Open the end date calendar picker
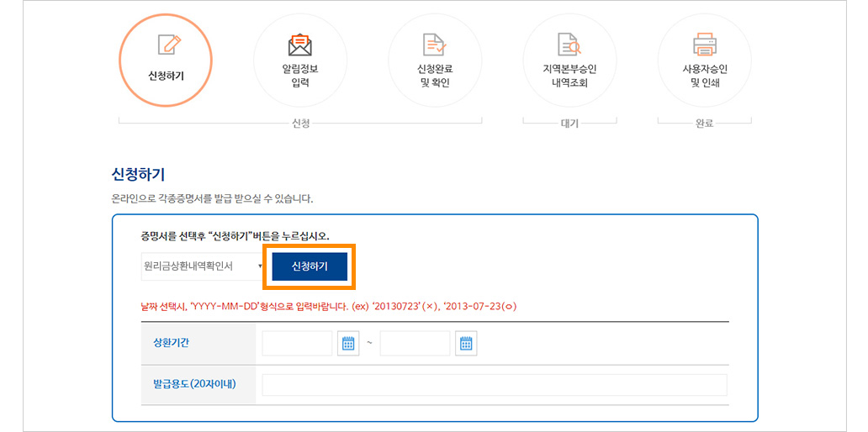The image size is (868, 432). [466, 344]
